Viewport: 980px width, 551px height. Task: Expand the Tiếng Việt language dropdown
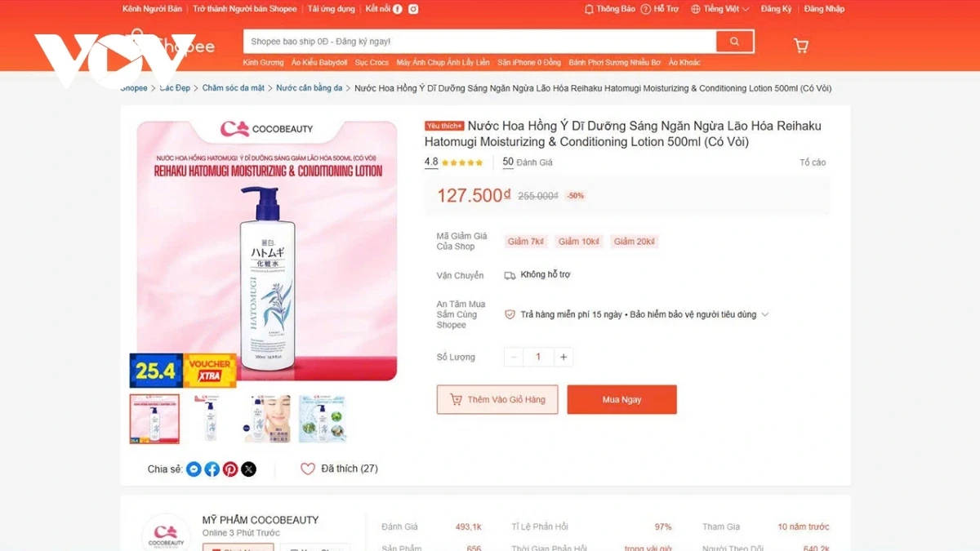point(719,9)
